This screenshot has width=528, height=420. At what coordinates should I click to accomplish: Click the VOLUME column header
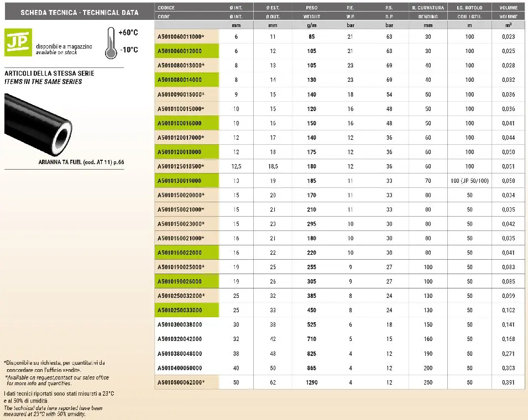(508, 8)
